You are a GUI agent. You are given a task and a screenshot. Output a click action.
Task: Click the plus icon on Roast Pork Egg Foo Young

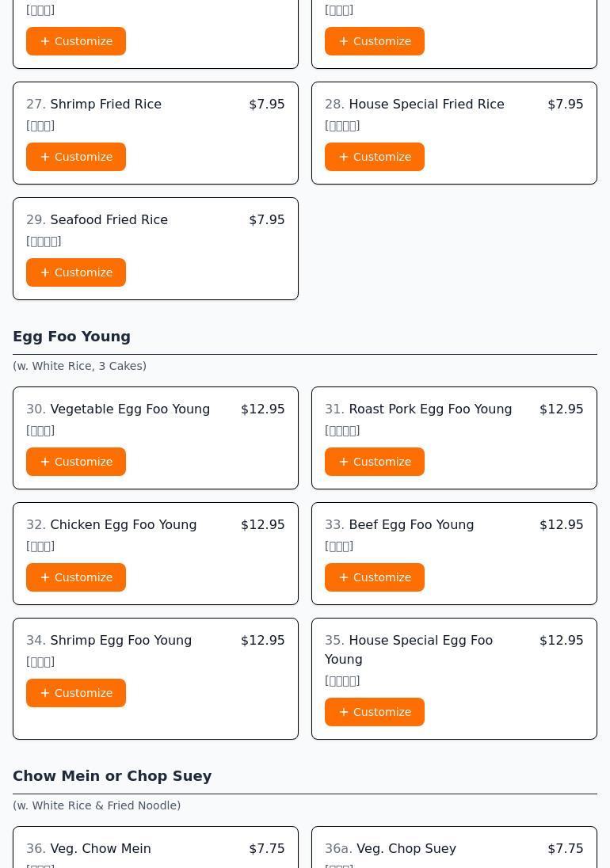pos(344,462)
